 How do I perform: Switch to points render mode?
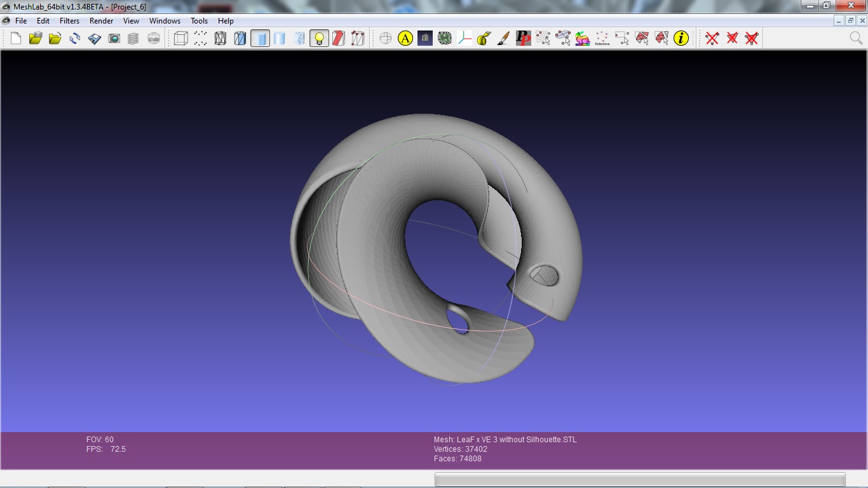201,39
